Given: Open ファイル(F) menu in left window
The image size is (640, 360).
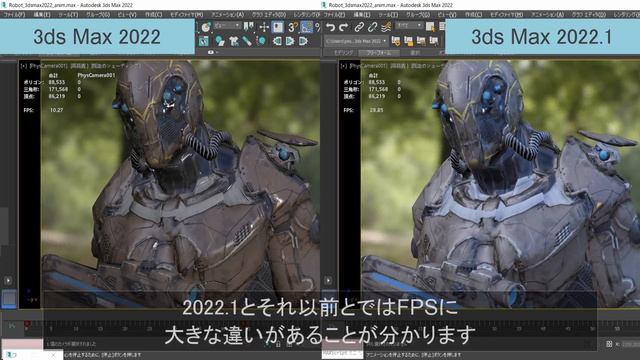Looking at the screenshot, I should tap(14, 14).
